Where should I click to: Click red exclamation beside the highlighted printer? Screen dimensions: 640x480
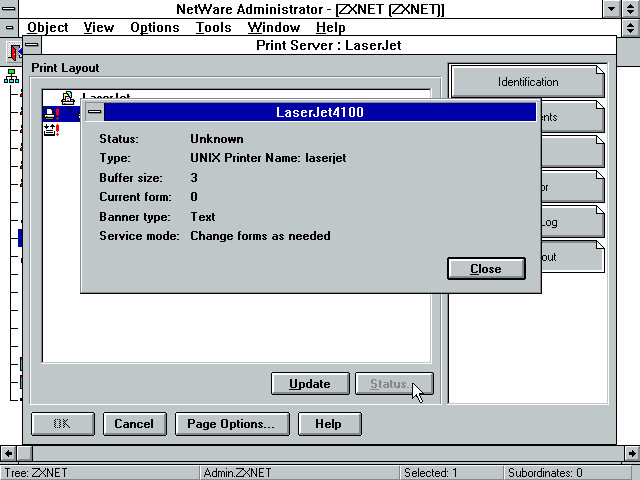pyautogui.click(x=58, y=113)
